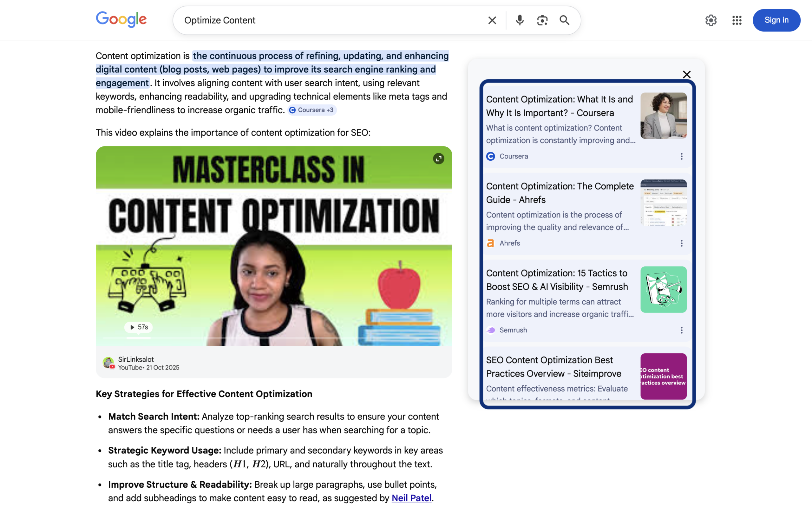The width and height of the screenshot is (812, 508).
Task: Start voice search with the microphone icon
Action: [x=520, y=20]
